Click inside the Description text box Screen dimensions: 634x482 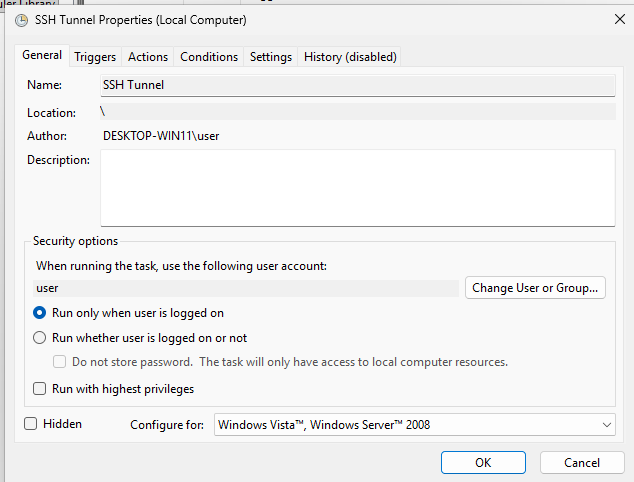(357, 188)
